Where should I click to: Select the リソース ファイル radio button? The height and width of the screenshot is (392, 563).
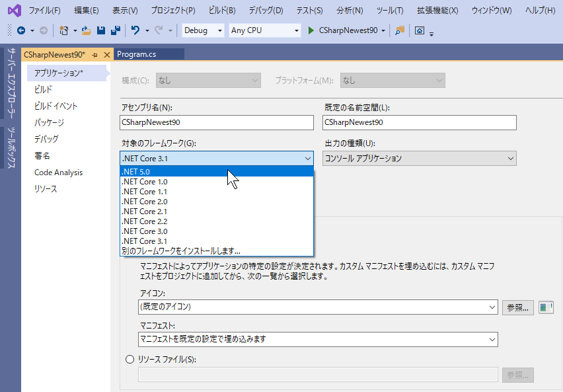point(130,360)
